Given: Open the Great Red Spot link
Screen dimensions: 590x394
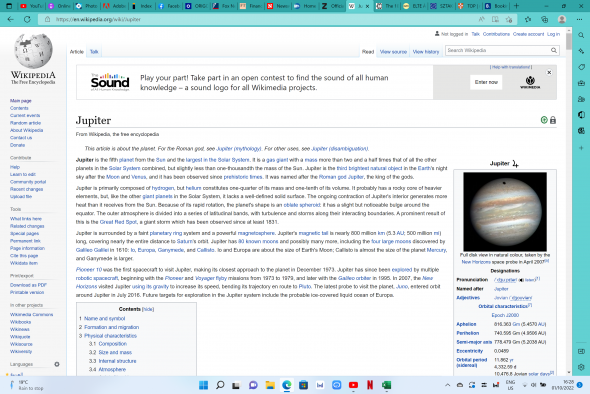Looking at the screenshot, I should 118,222.
